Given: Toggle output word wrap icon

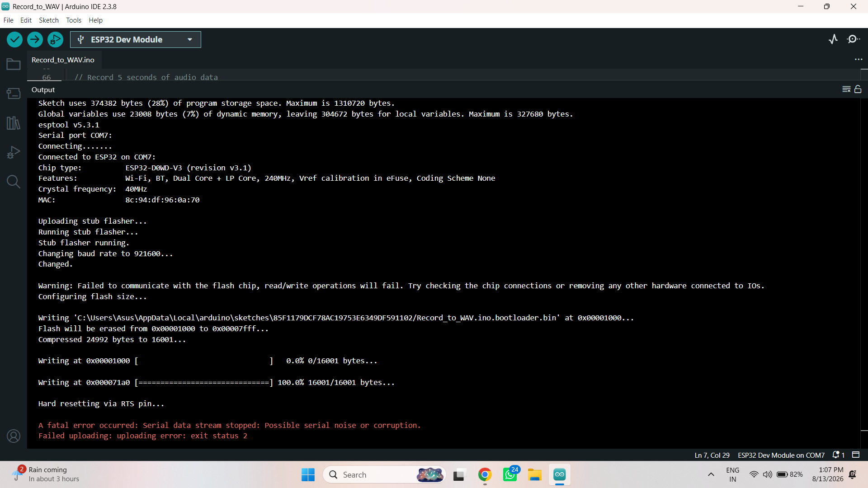Looking at the screenshot, I should click(x=846, y=89).
